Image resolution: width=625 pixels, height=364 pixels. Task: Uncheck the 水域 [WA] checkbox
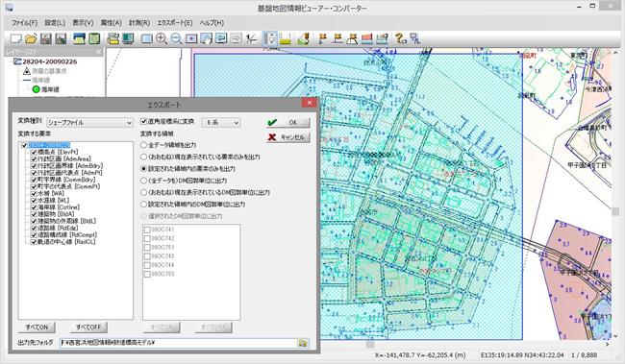(34, 194)
